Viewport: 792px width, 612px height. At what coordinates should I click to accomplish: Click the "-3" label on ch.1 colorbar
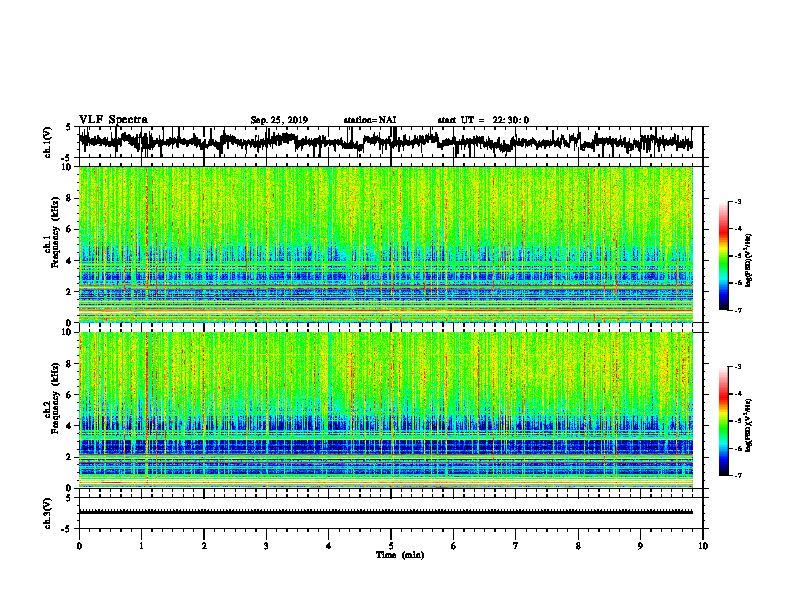click(738, 201)
